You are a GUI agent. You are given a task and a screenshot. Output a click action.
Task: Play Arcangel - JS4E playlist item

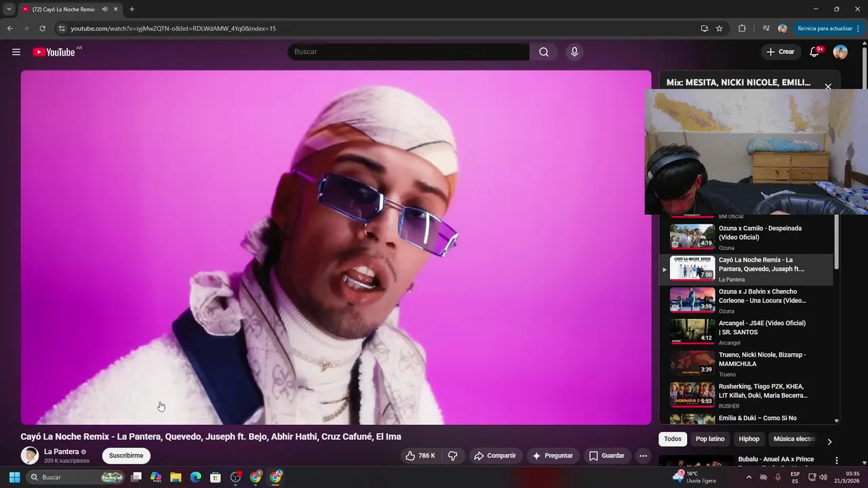tap(746, 333)
